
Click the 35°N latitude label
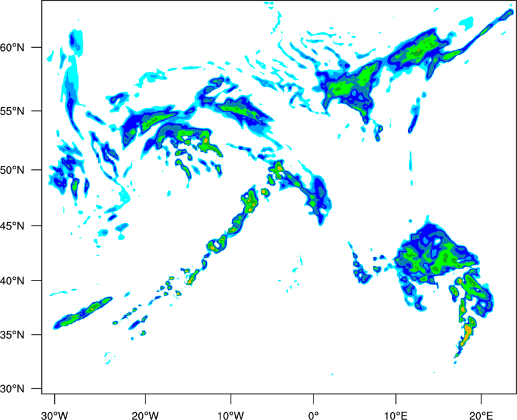12,335
